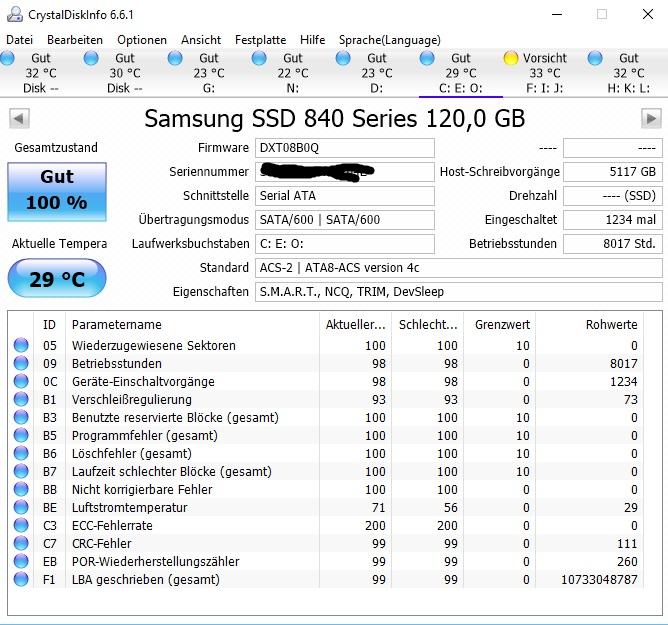The image size is (668, 625).
Task: Click the Parametername column header
Action: coord(192,325)
